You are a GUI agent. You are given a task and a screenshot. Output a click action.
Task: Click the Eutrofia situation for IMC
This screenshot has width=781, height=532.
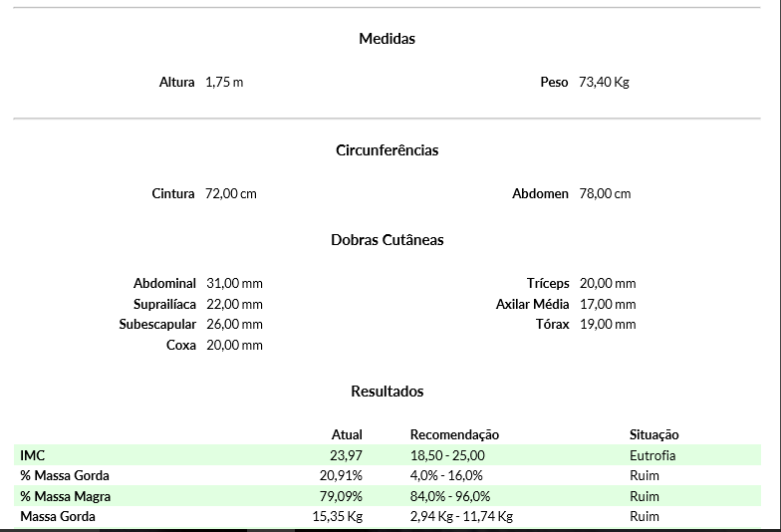coord(652,455)
